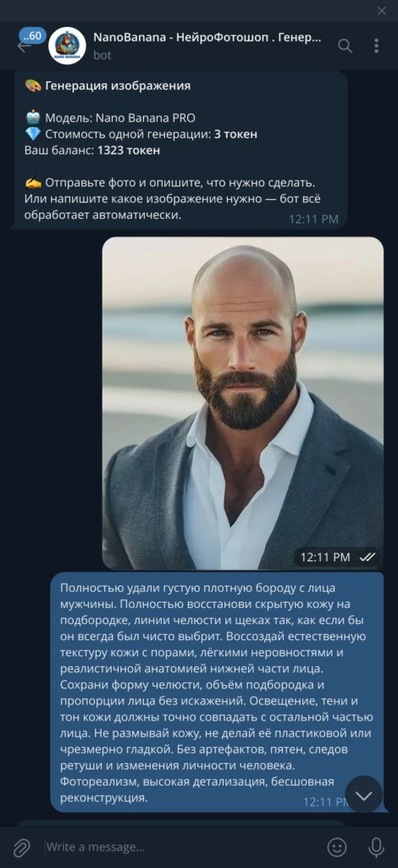Open the NanoBanana bot avatar

tap(68, 46)
